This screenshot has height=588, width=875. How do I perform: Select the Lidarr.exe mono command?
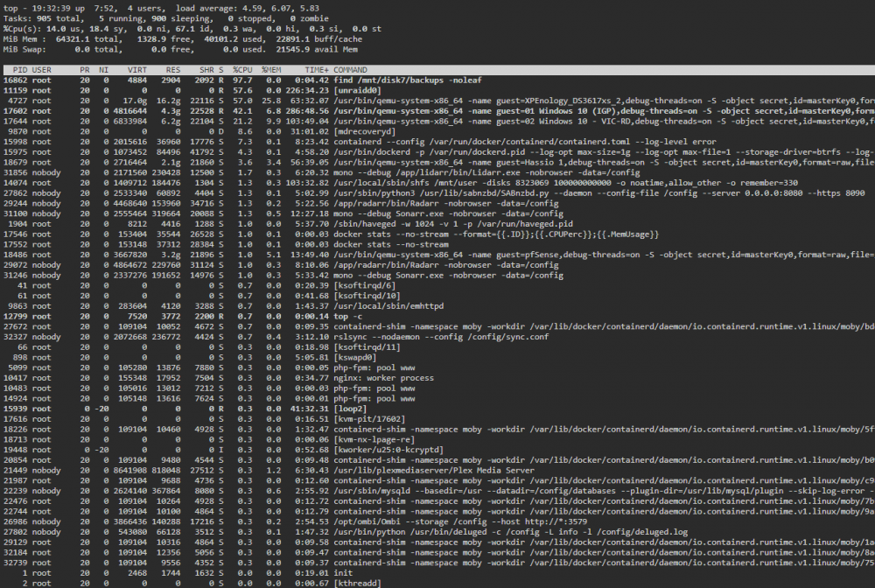click(486, 173)
